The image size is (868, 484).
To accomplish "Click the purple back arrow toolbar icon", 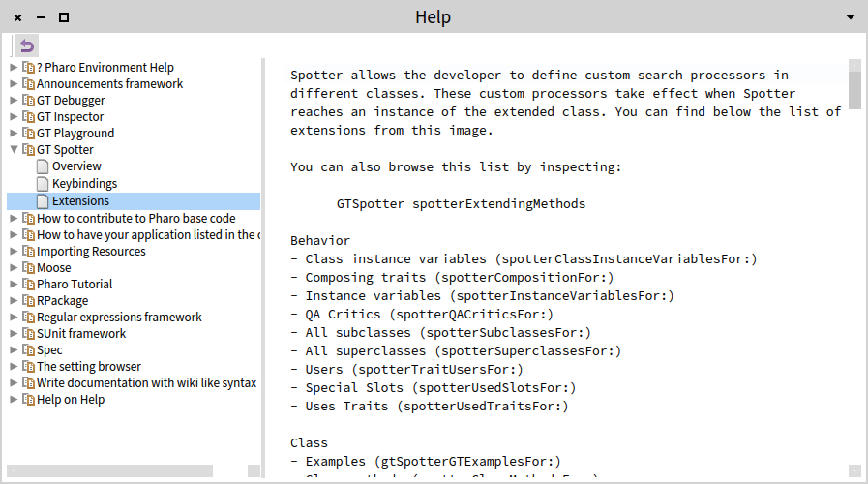I will coord(26,45).
